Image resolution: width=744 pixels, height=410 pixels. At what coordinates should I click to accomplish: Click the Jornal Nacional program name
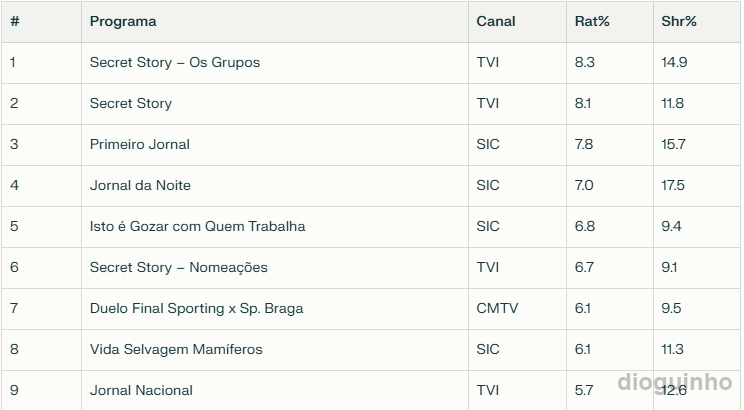[141, 391]
